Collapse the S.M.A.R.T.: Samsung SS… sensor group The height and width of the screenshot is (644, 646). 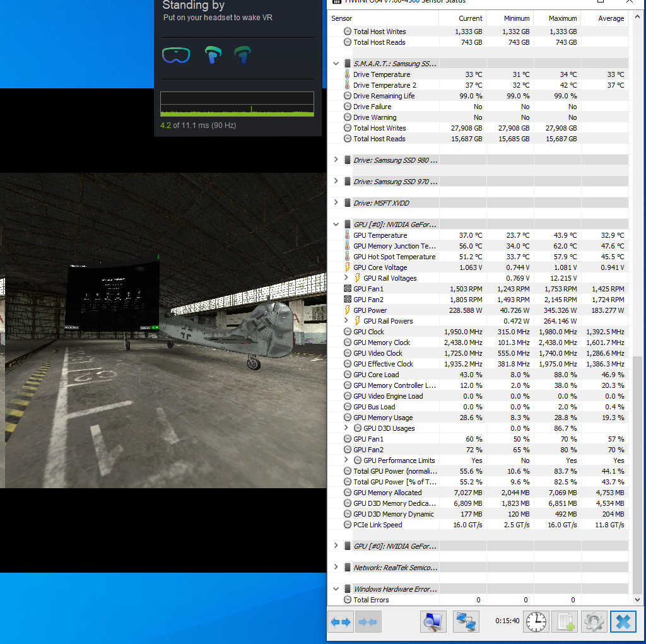[x=336, y=64]
